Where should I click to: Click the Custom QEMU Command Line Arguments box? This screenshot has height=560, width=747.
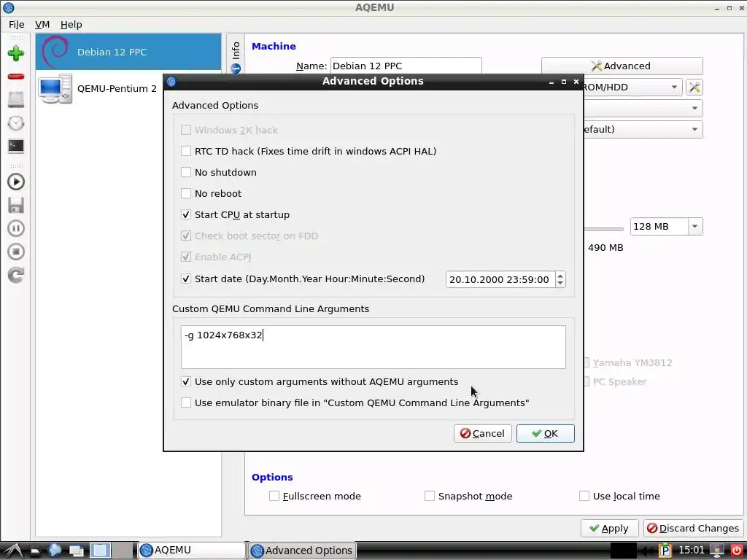pyautogui.click(x=373, y=347)
